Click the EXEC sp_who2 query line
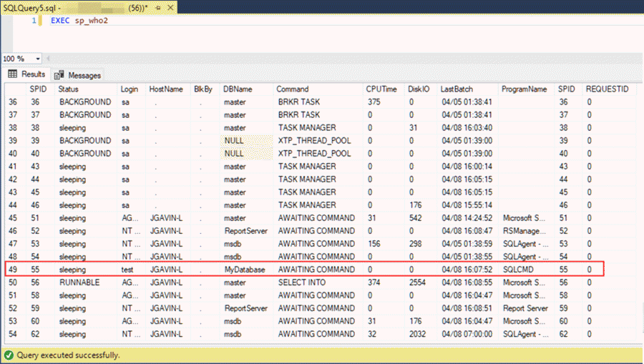The height and width of the screenshot is (364, 644). tap(79, 21)
